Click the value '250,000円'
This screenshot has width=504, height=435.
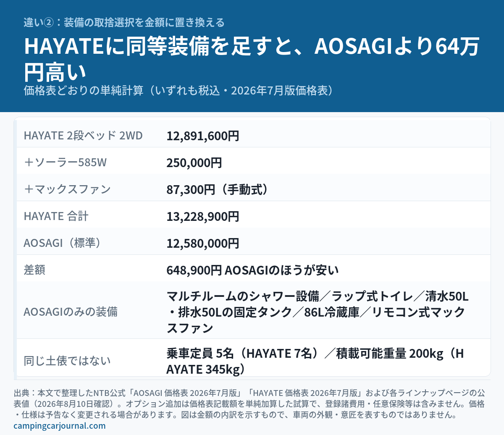click(x=194, y=162)
